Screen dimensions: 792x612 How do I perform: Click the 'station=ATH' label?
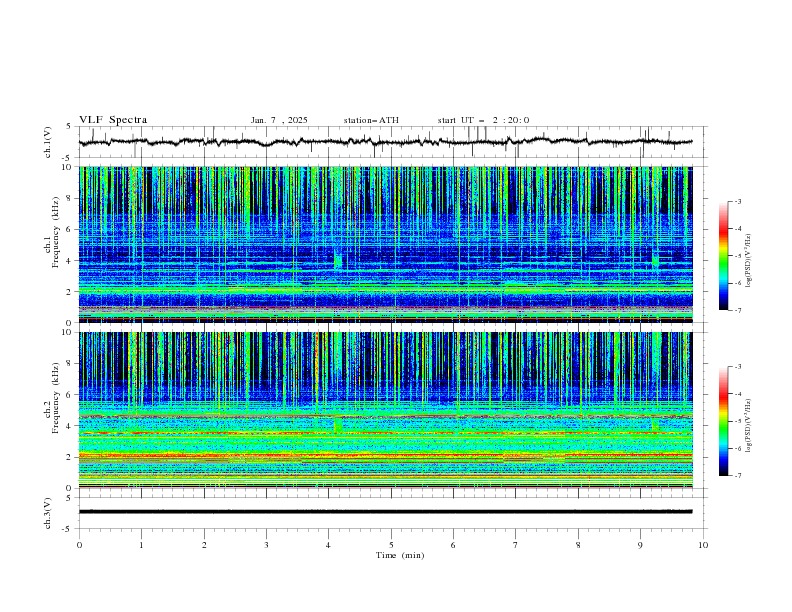(x=371, y=120)
